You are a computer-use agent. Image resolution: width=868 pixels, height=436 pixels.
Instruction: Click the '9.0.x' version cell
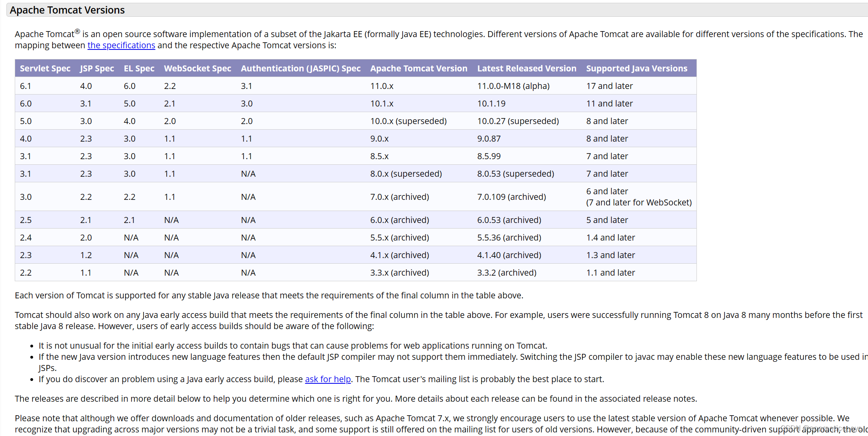[379, 139]
